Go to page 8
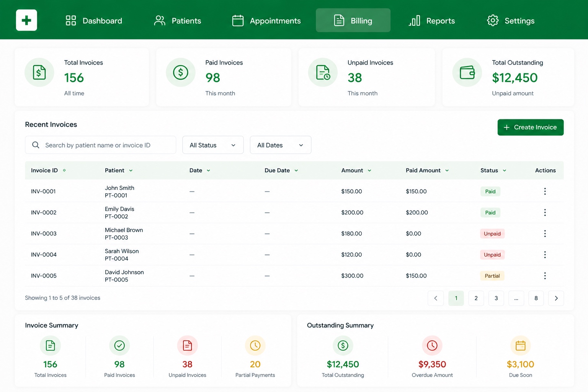This screenshot has height=392, width=588. (536, 298)
